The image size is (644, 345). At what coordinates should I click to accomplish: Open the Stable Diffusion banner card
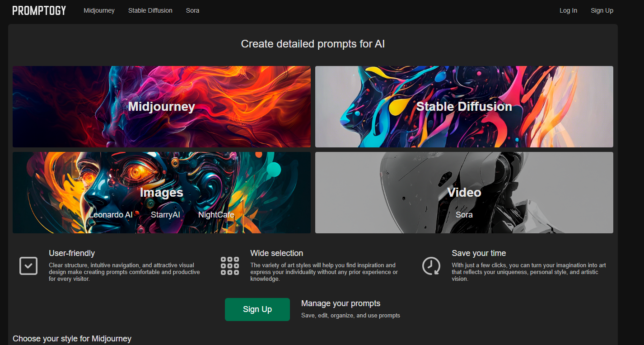point(464,107)
